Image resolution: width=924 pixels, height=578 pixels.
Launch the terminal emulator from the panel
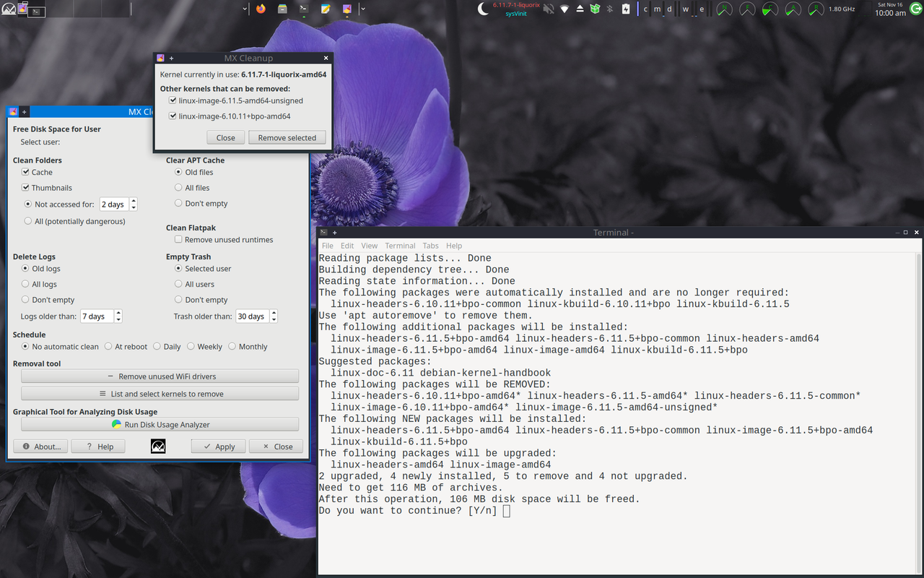click(304, 8)
